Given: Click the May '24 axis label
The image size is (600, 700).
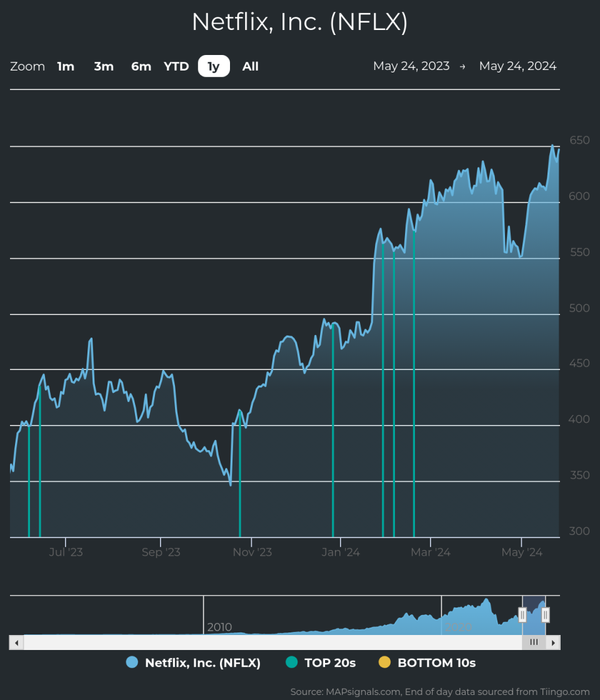Looking at the screenshot, I should pos(522,552).
